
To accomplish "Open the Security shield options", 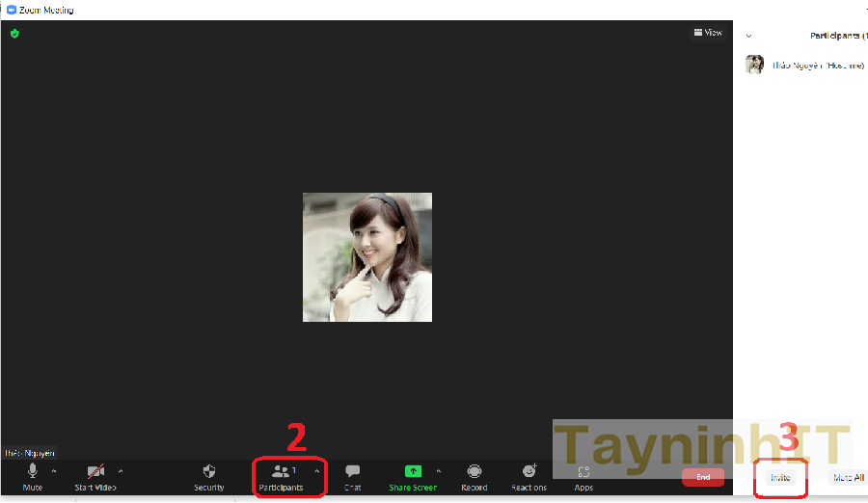I will (209, 472).
